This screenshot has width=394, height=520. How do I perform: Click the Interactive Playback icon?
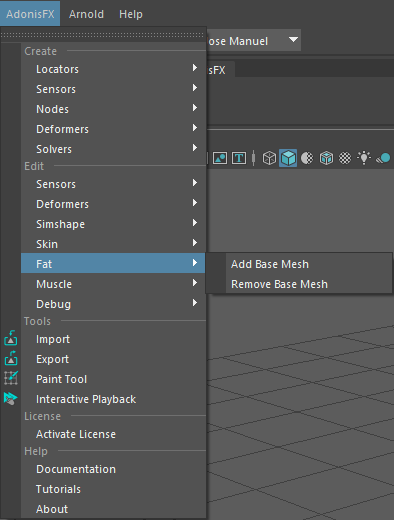pos(11,398)
